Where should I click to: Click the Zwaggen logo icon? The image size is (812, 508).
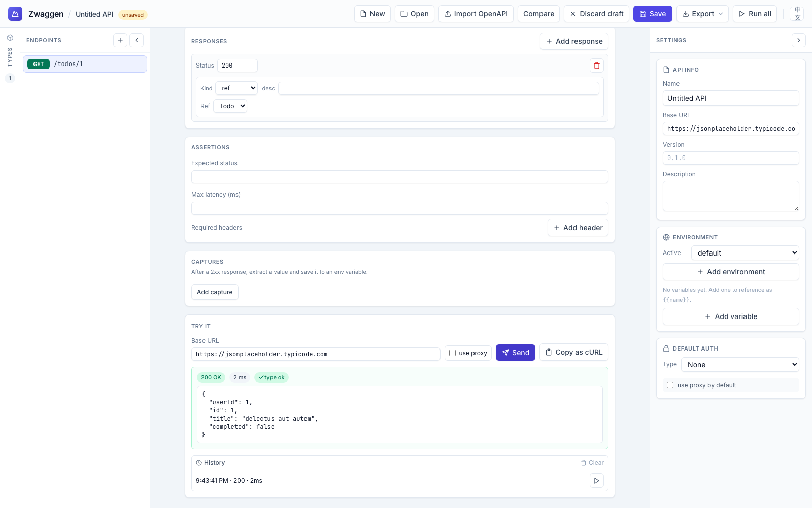point(15,14)
